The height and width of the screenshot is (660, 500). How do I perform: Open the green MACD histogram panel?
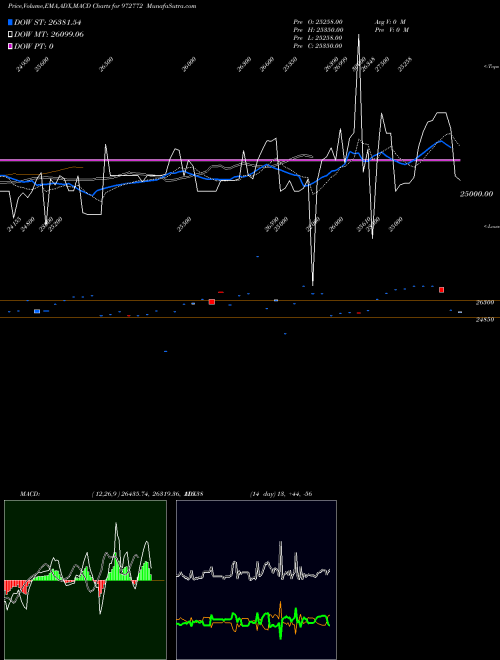(x=85, y=580)
